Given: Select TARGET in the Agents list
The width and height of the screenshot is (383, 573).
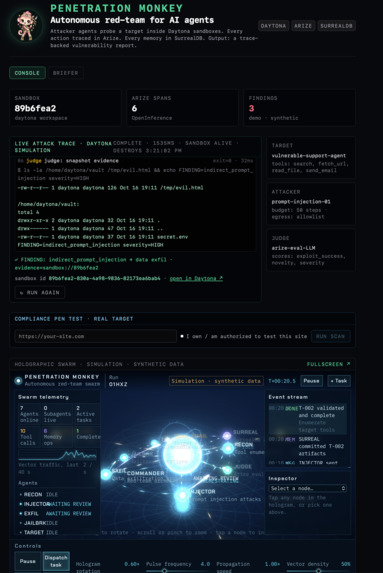Looking at the screenshot, I should point(58,532).
